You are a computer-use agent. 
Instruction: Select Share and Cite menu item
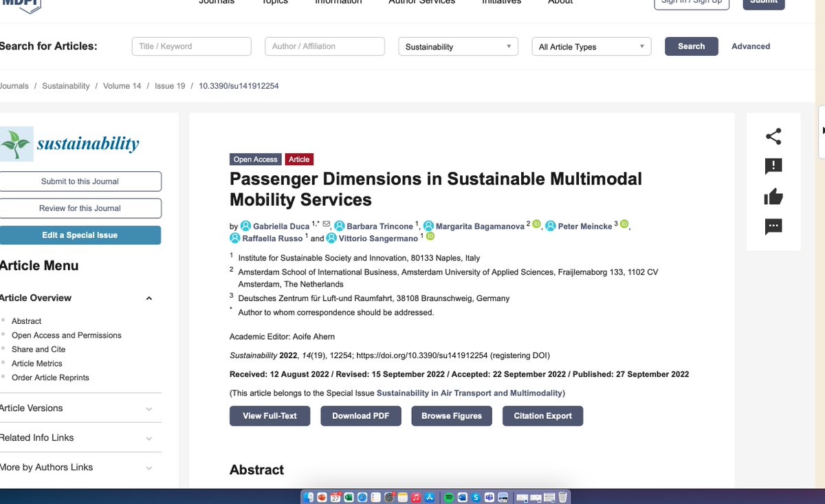[38, 349]
